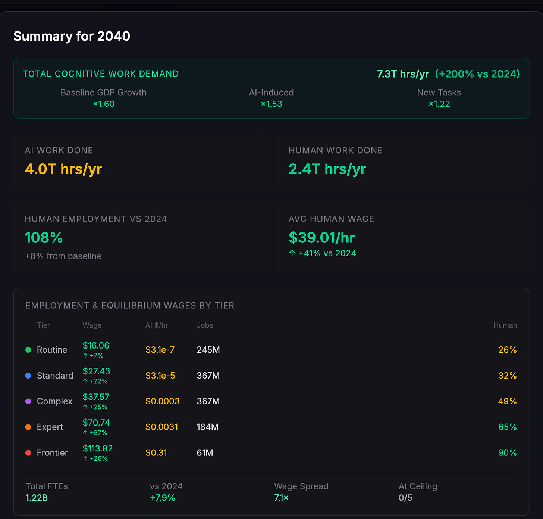The height and width of the screenshot is (519, 543).
Task: Click the AI-Induced label
Action: (271, 92)
